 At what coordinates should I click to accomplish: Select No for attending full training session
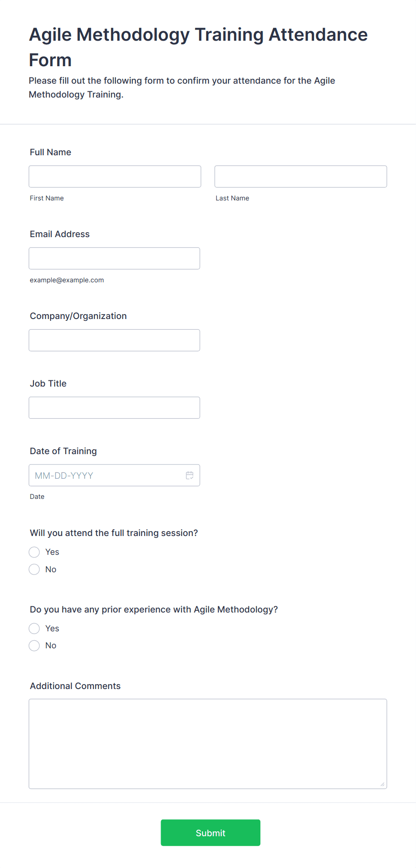coord(34,569)
